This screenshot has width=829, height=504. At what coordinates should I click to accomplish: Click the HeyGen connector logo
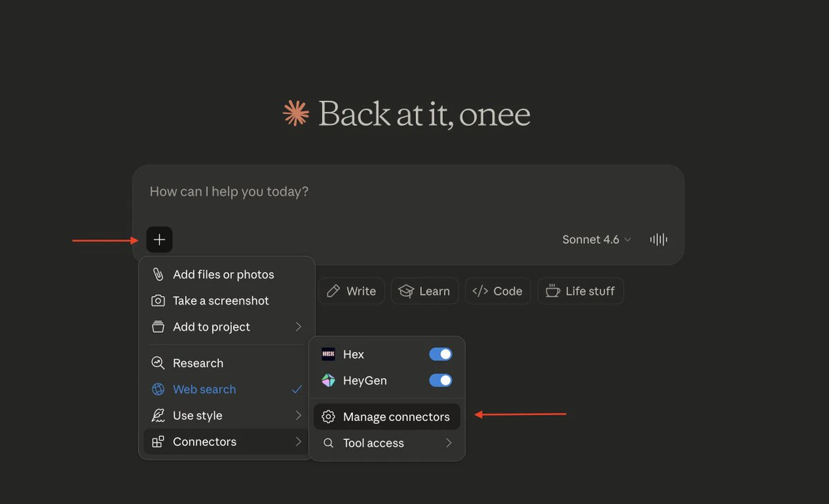click(x=329, y=380)
